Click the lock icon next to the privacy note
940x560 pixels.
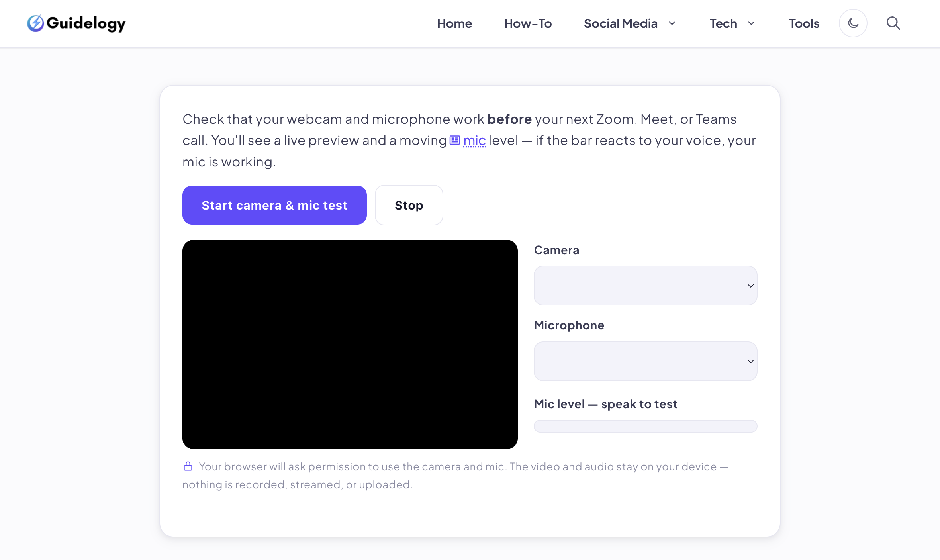pos(188,466)
